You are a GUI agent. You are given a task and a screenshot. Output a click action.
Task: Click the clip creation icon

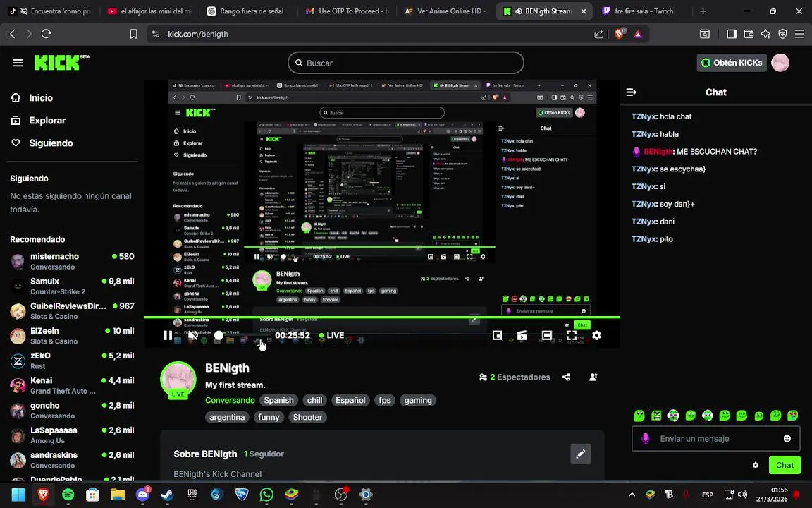pyautogui.click(x=522, y=335)
